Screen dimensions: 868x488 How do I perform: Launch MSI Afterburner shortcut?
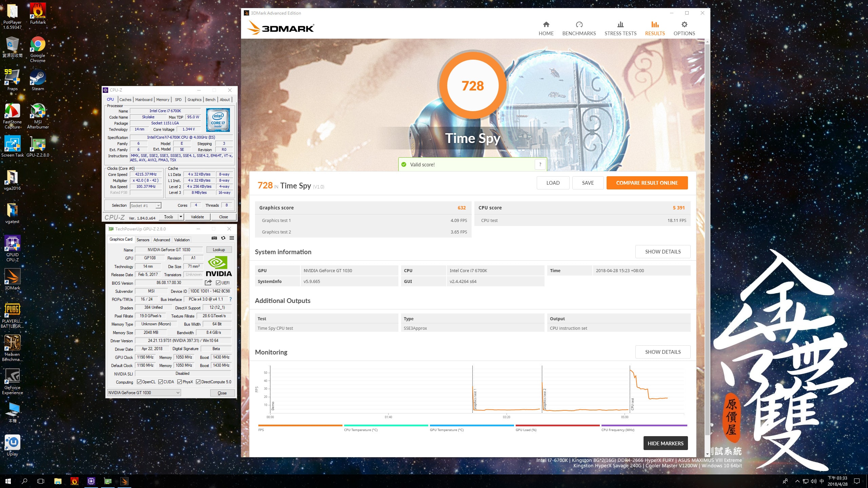pos(38,116)
